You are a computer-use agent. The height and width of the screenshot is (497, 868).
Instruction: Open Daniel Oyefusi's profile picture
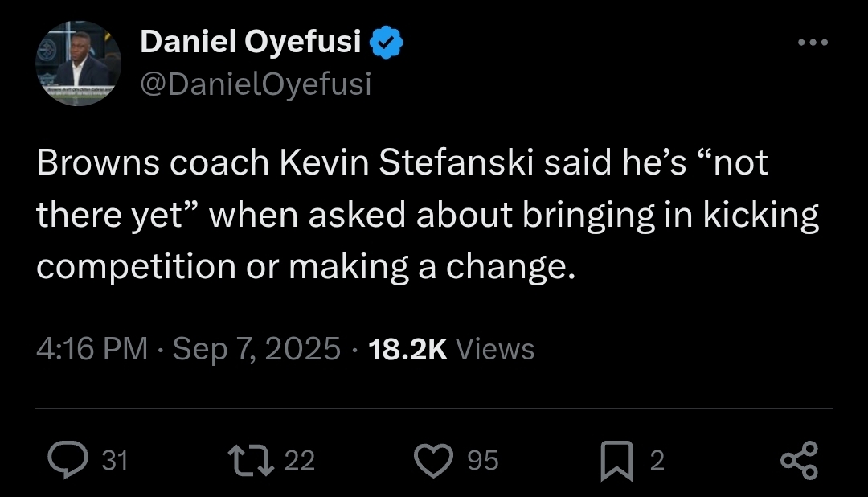(78, 63)
